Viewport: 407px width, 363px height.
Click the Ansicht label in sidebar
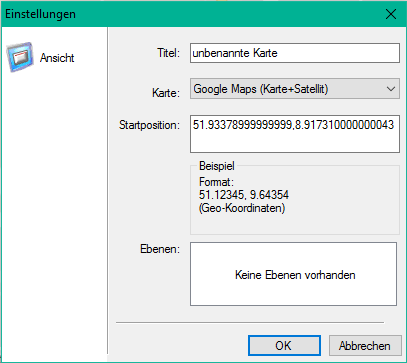(x=57, y=58)
